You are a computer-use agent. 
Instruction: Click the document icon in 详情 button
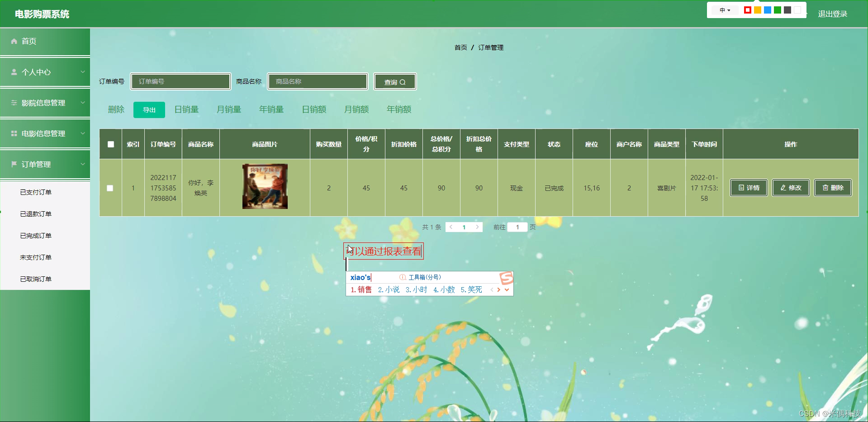741,188
